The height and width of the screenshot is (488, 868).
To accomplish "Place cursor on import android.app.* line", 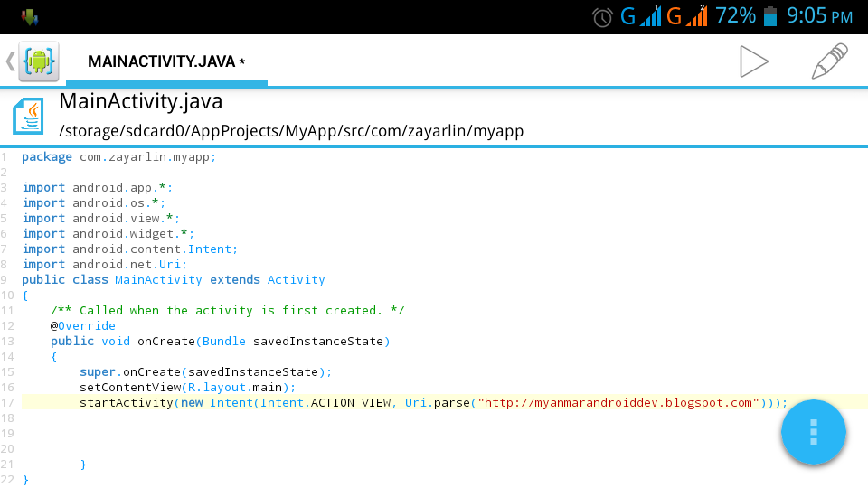I will [98, 188].
